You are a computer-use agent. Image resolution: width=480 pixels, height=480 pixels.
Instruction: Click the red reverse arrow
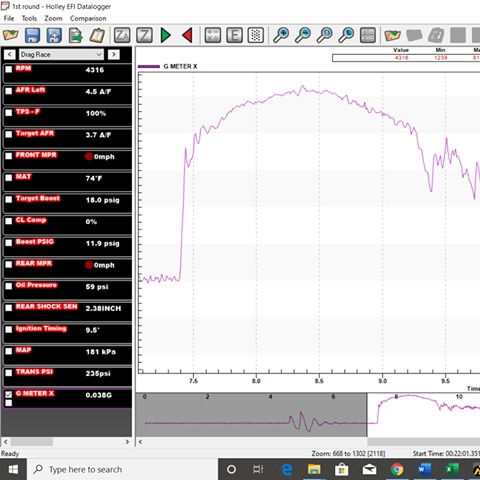[x=187, y=35]
